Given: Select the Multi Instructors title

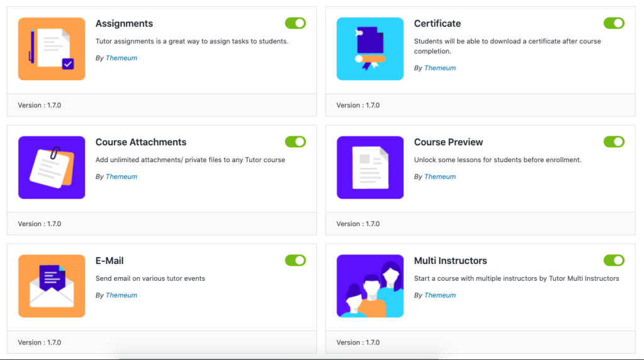Looking at the screenshot, I should [450, 261].
